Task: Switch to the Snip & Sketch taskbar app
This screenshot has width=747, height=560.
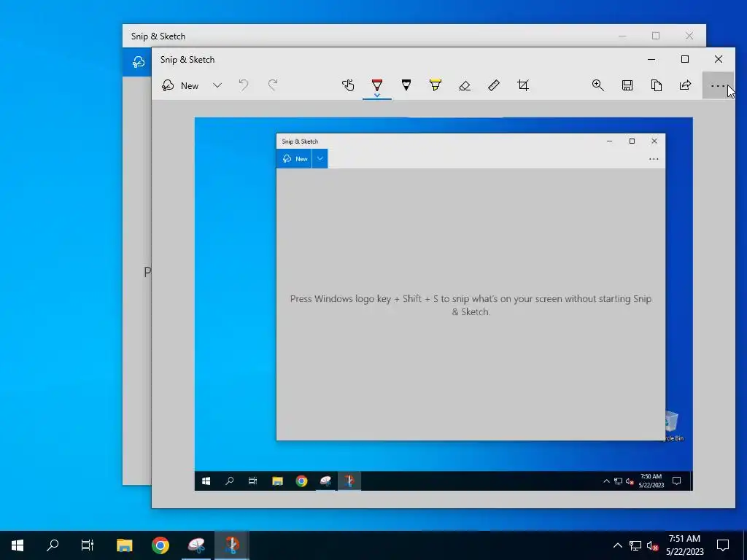Action: tap(196, 545)
